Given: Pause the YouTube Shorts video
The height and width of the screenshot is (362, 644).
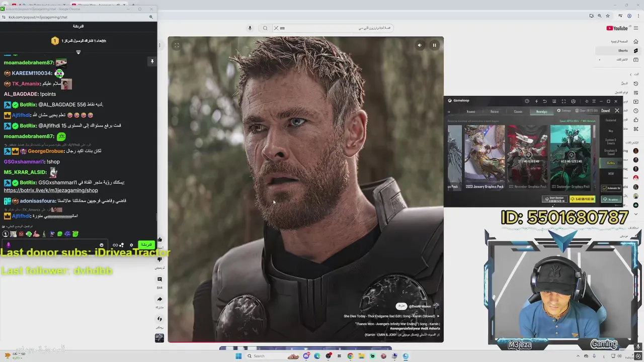Looking at the screenshot, I should (435, 45).
